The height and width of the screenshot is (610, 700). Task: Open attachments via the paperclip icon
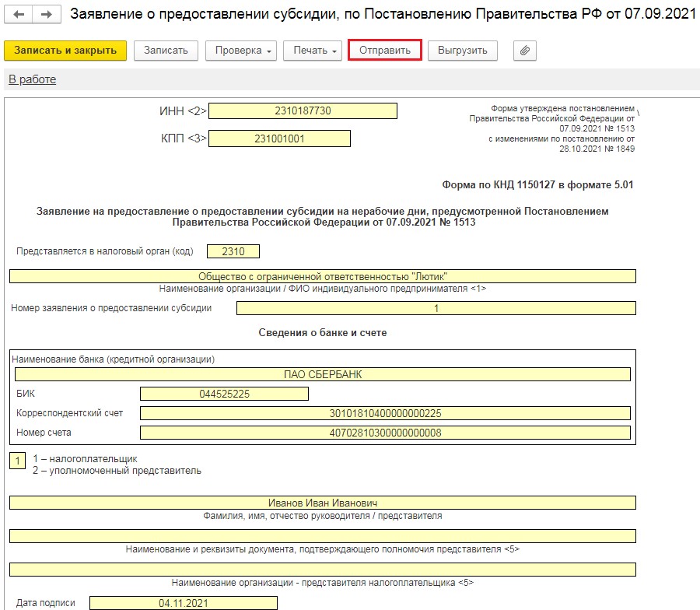pyautogui.click(x=525, y=51)
